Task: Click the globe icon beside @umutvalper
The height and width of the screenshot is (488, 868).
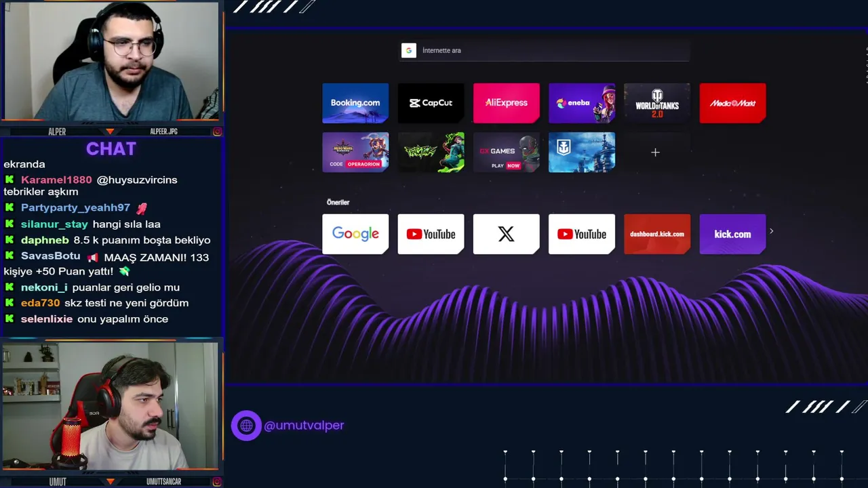Action: tap(246, 426)
